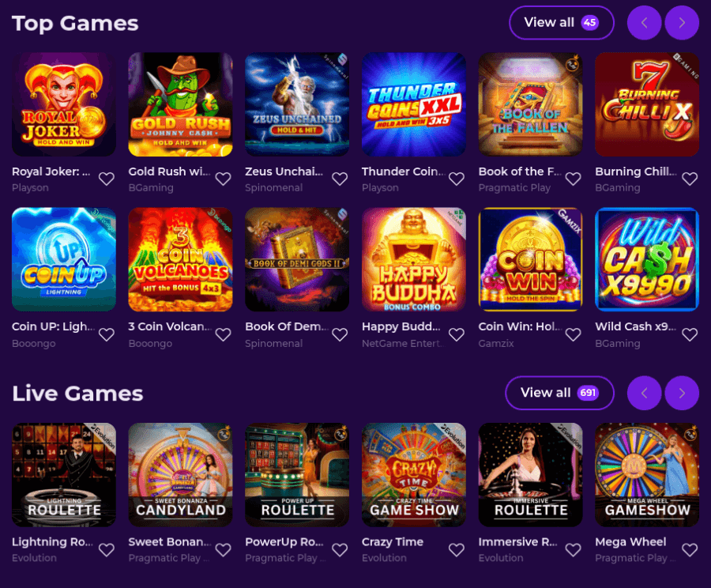
Task: Click the Top Games heading
Action: click(x=75, y=23)
